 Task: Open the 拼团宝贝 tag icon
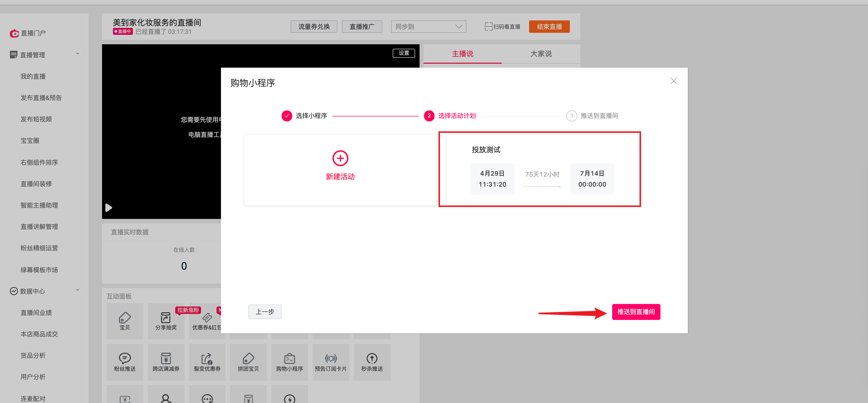click(x=248, y=358)
